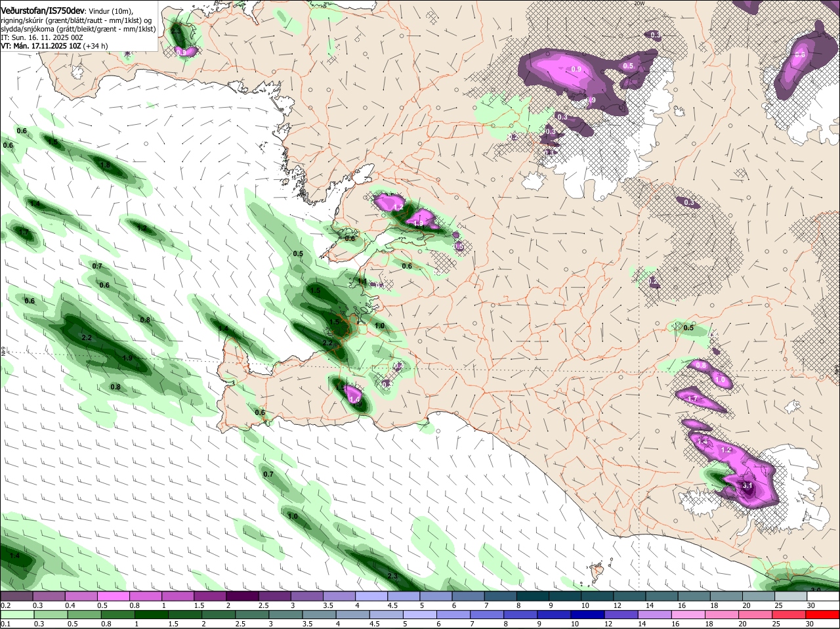Select bright pink snow swatch between 0.5 and 0.8

(x=115, y=596)
